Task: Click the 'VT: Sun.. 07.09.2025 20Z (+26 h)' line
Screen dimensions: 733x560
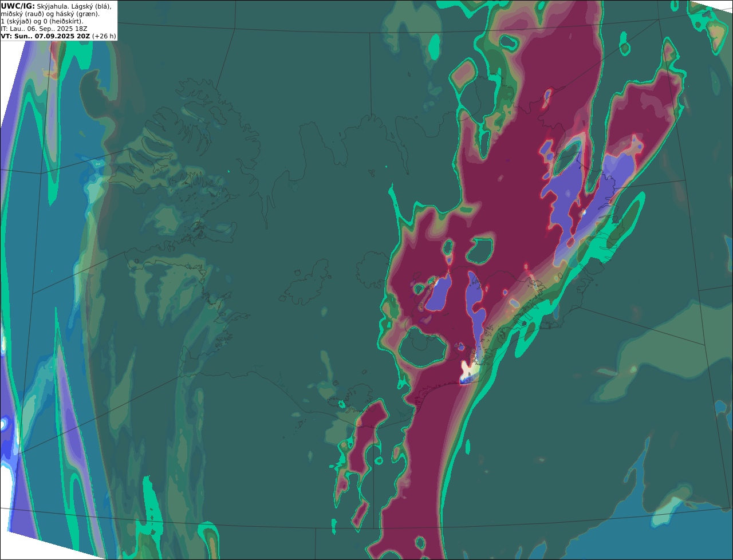Action: click(58, 36)
